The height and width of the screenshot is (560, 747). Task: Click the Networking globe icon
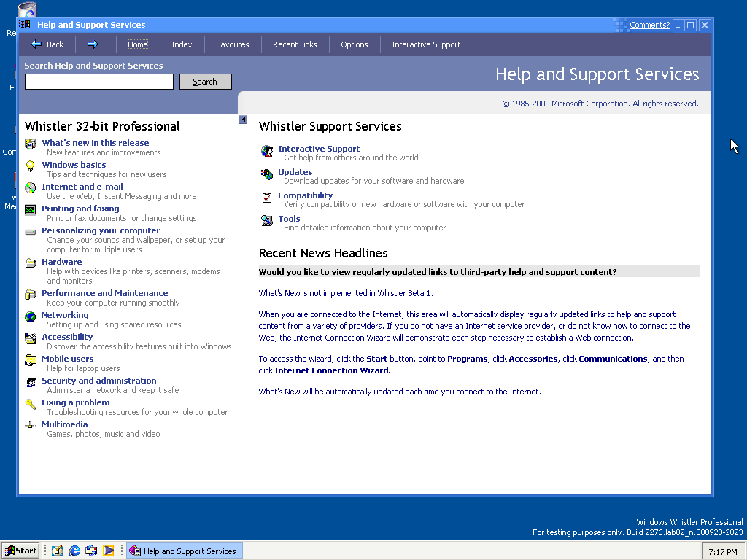click(31, 316)
